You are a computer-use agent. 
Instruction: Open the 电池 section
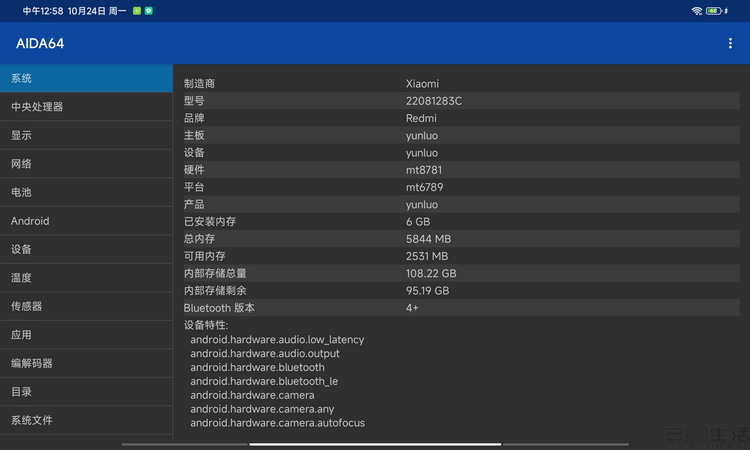[86, 192]
